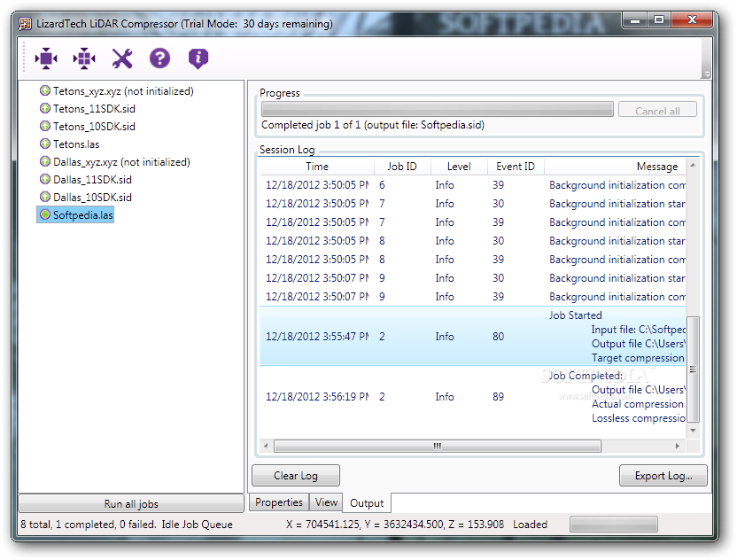Click the log horizontal scroll right arrow
This screenshot has width=737, height=560.
[678, 446]
